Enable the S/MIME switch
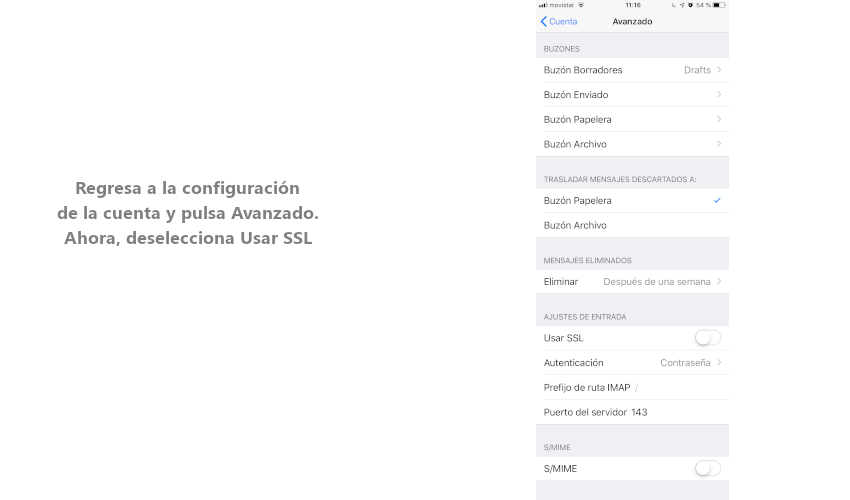This screenshot has height=500, width=850. (707, 468)
